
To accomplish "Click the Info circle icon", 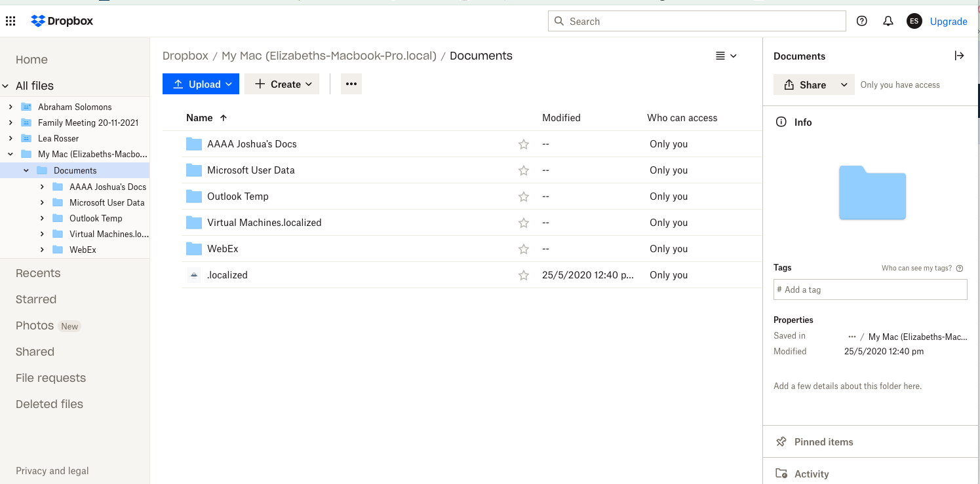I will (781, 122).
